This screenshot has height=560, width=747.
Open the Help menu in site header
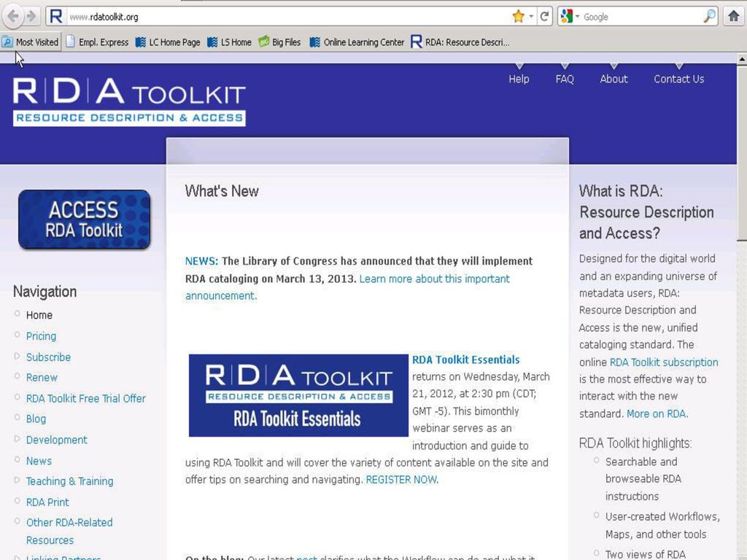(x=519, y=79)
